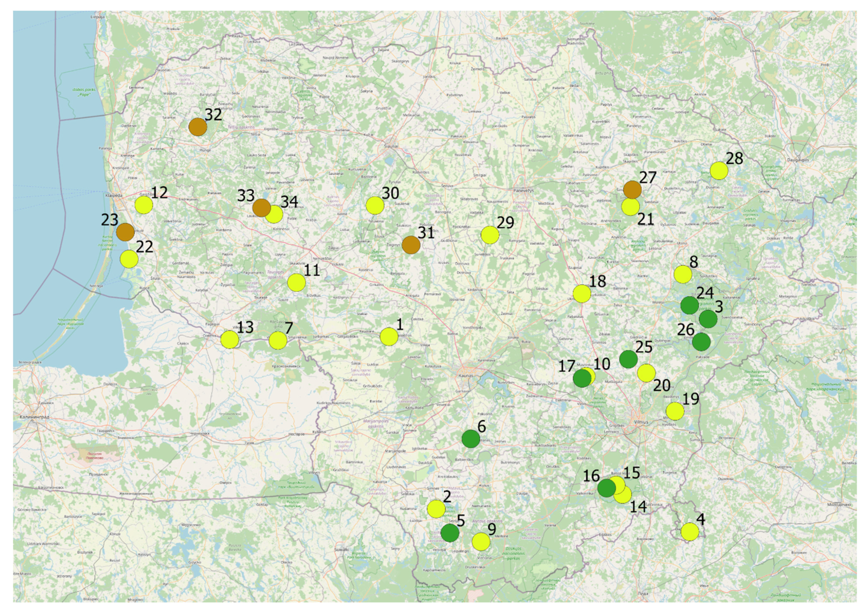Select the yellow marker labeled 13
This screenshot has width=868, height=611.
[x=230, y=339]
